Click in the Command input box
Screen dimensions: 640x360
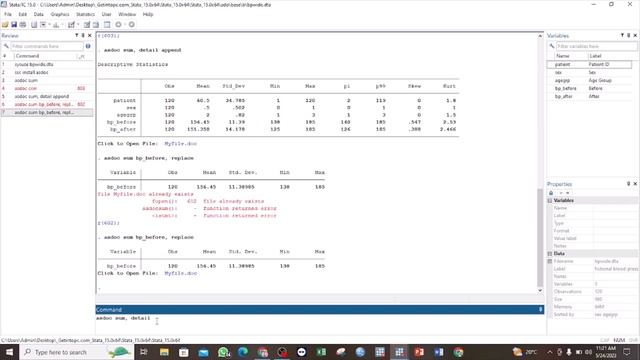click(x=320, y=324)
